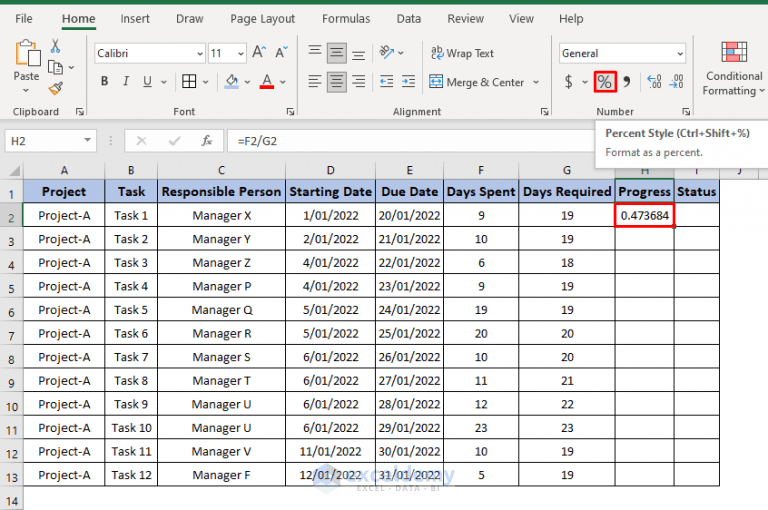Open Conditional Formatting menu
The width and height of the screenshot is (768, 510).
pyautogui.click(x=734, y=69)
